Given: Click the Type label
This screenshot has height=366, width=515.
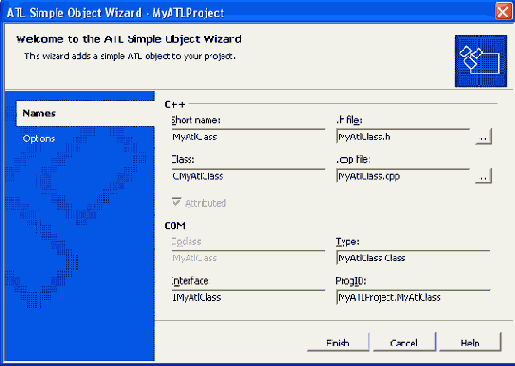Looking at the screenshot, I should tap(347, 242).
